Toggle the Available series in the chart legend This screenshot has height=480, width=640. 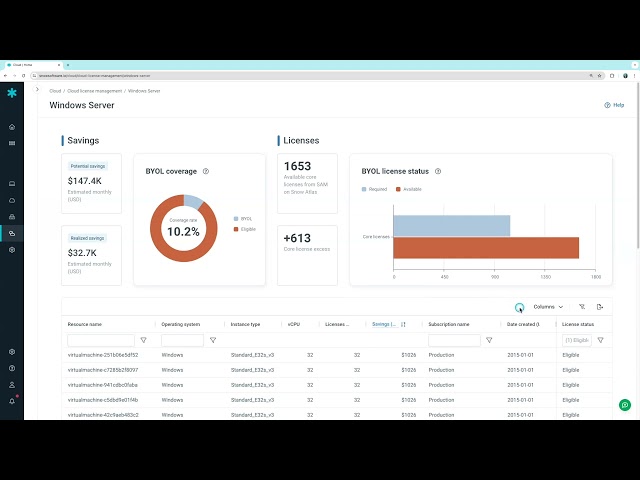tap(410, 188)
